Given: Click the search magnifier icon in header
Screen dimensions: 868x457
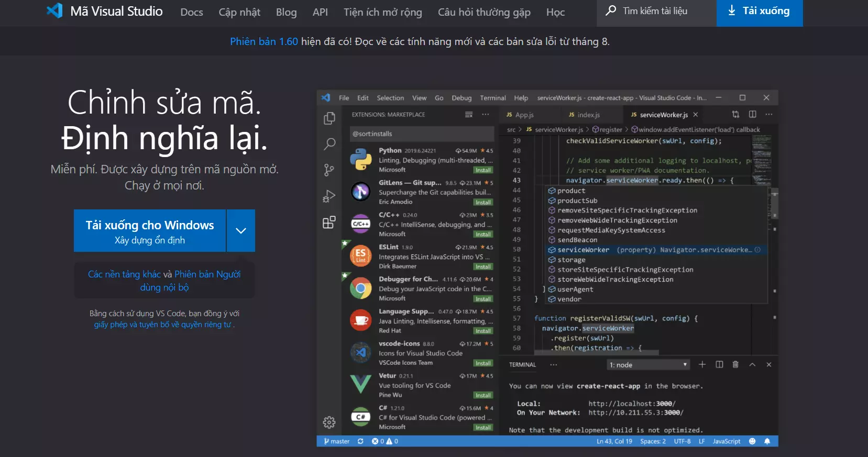Looking at the screenshot, I should (x=611, y=10).
